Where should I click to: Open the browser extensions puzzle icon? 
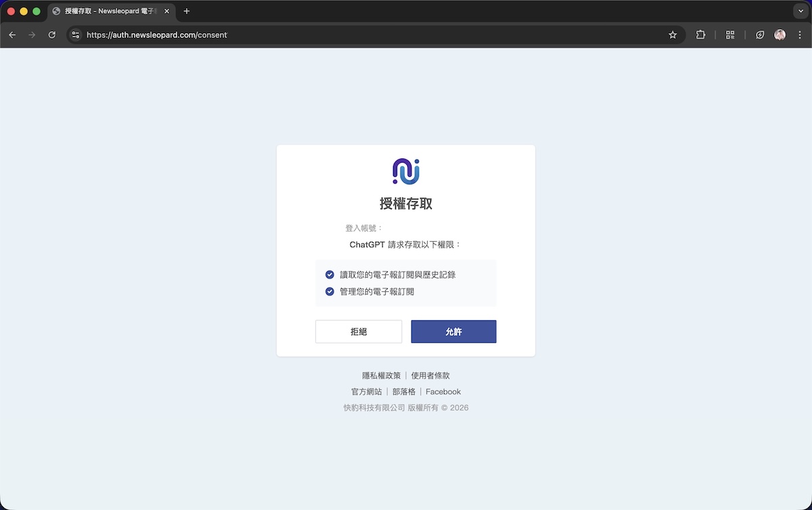pyautogui.click(x=700, y=35)
